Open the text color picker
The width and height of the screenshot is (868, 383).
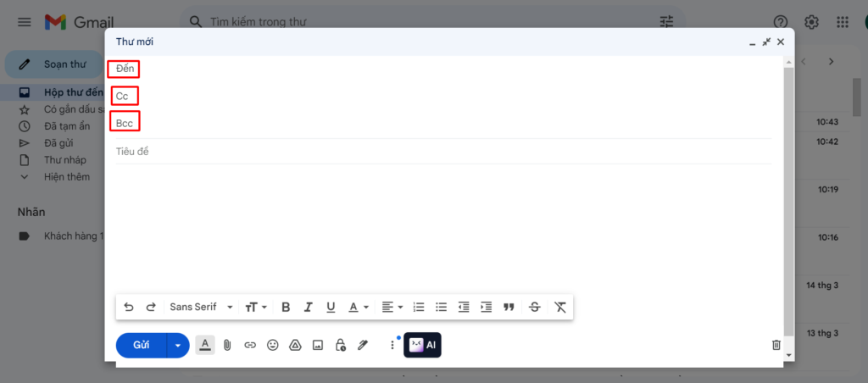tap(359, 308)
